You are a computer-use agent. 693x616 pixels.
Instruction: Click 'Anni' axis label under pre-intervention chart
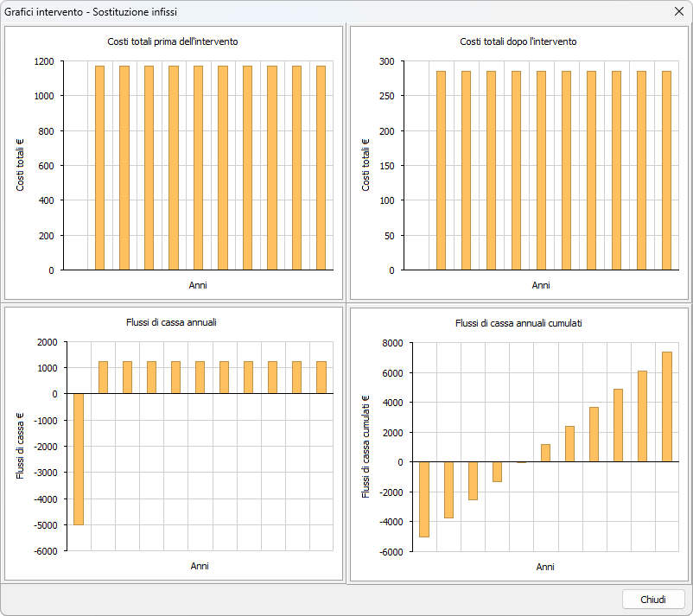(198, 285)
